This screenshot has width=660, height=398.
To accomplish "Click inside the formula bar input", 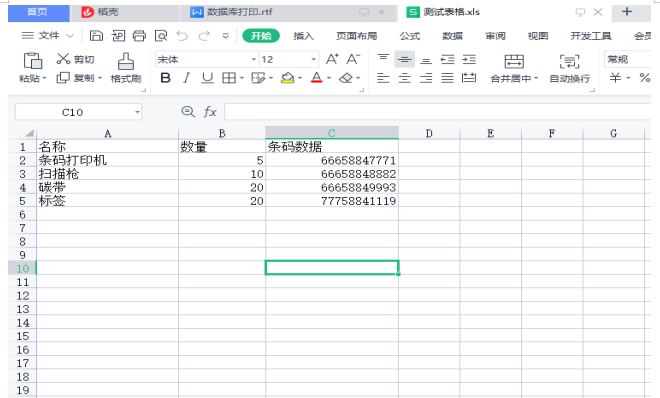I will tap(438, 112).
